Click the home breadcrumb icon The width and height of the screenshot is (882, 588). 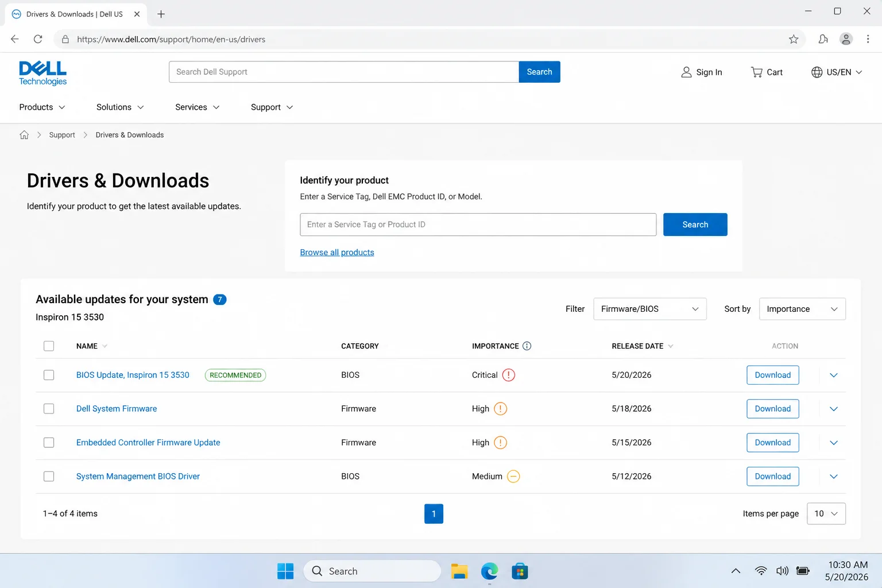(24, 135)
